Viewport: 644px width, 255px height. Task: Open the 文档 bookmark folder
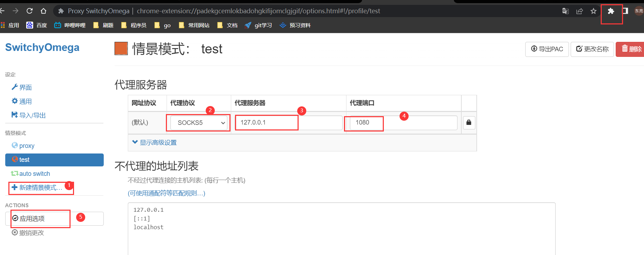pos(227,25)
